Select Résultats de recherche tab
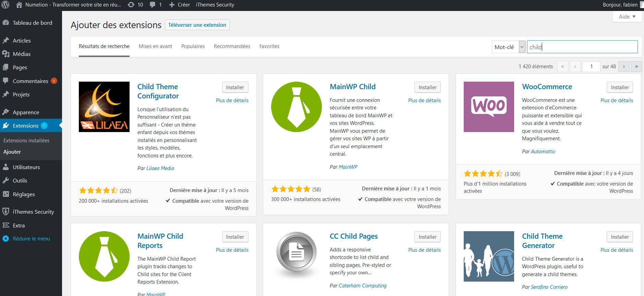This screenshot has height=296, width=644. coord(104,46)
